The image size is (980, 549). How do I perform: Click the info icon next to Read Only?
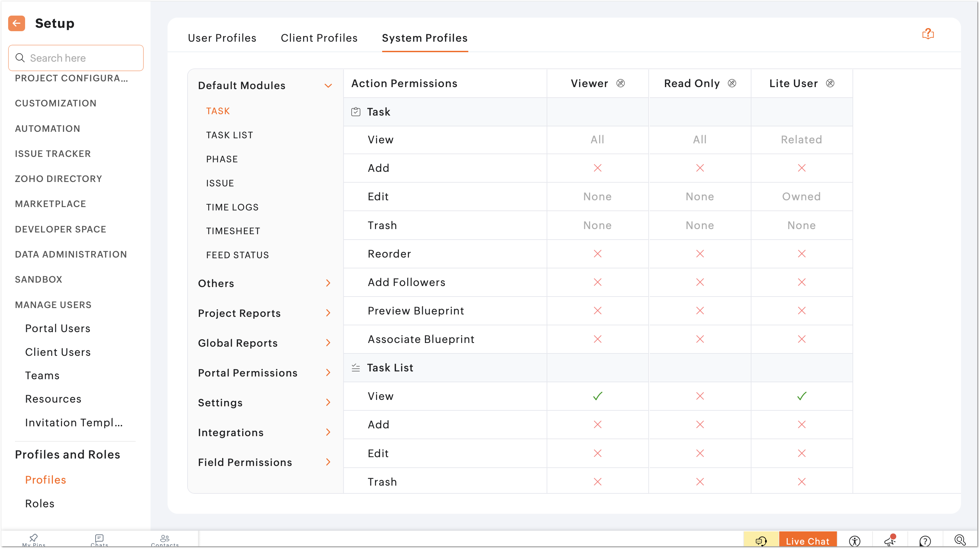click(x=732, y=83)
